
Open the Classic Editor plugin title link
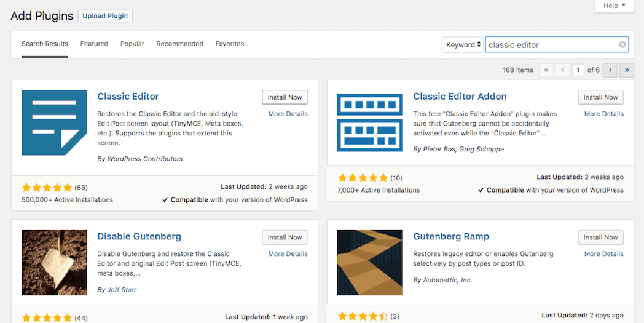tap(128, 96)
